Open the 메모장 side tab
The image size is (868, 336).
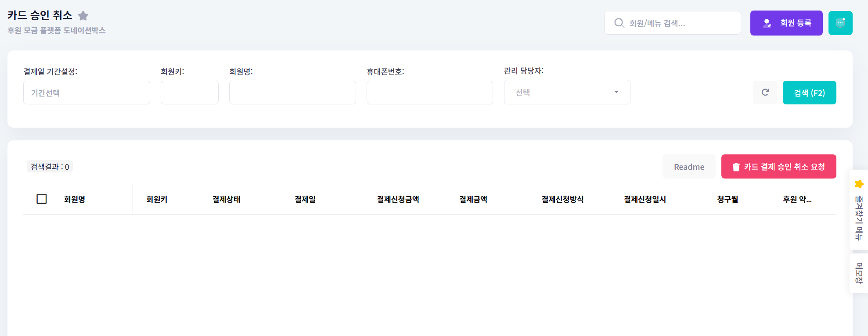[x=859, y=273]
